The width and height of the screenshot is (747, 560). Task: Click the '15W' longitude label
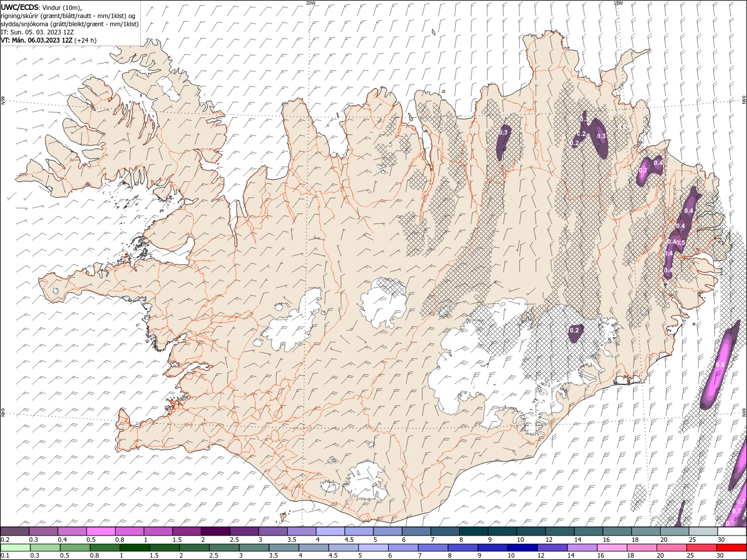point(618,3)
